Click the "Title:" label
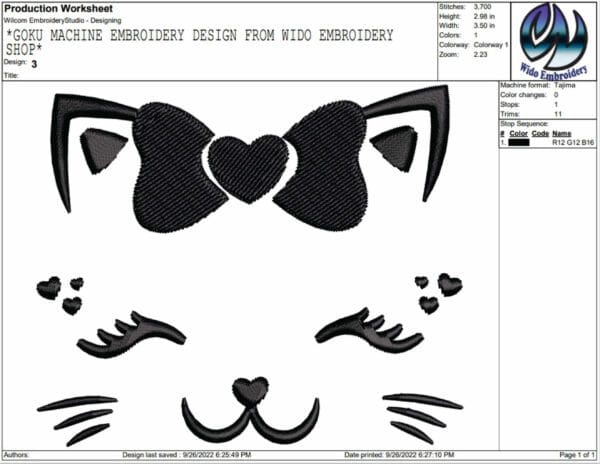 point(11,75)
